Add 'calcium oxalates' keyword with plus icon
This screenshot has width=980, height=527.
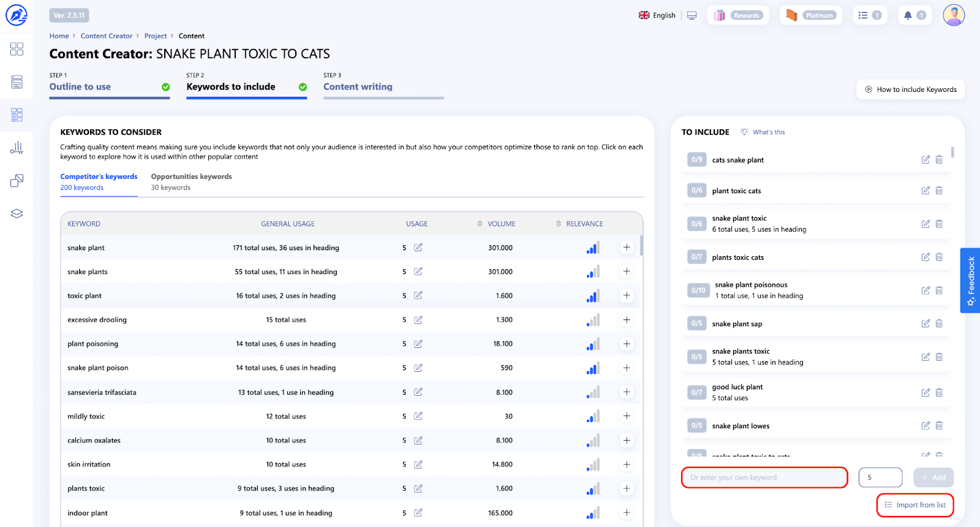coord(627,441)
